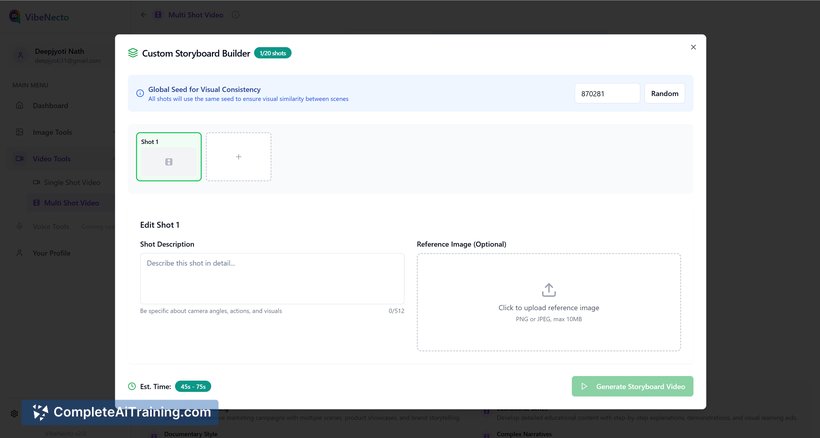Click the 45s - 75s time badge

click(193, 386)
